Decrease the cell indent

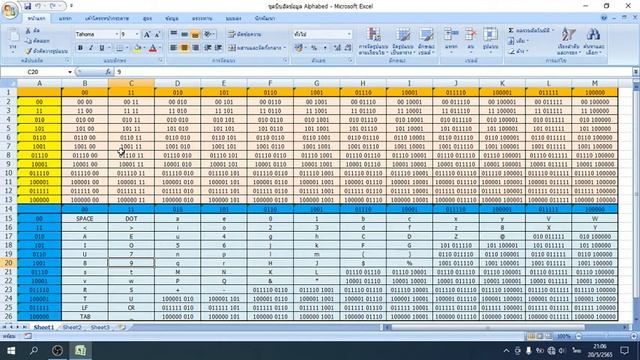click(x=208, y=48)
